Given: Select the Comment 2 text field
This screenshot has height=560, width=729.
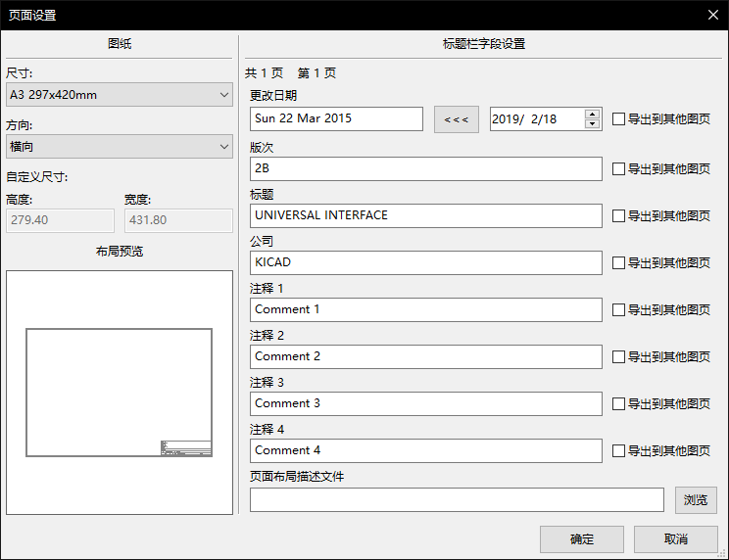Looking at the screenshot, I should 425,356.
